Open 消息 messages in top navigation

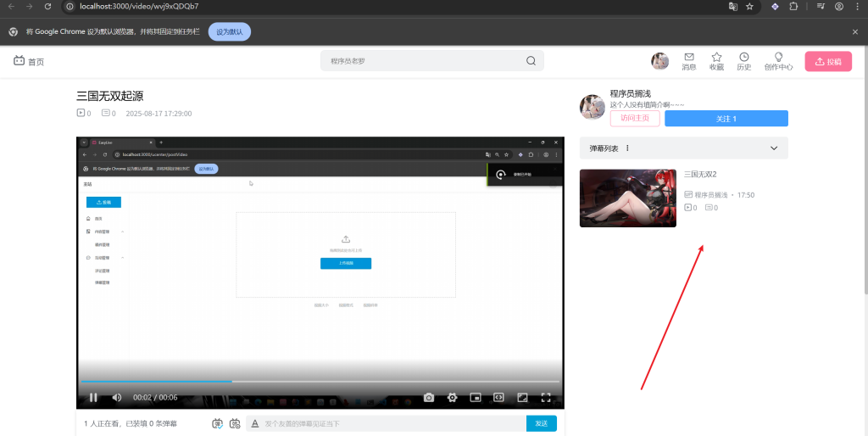point(689,61)
